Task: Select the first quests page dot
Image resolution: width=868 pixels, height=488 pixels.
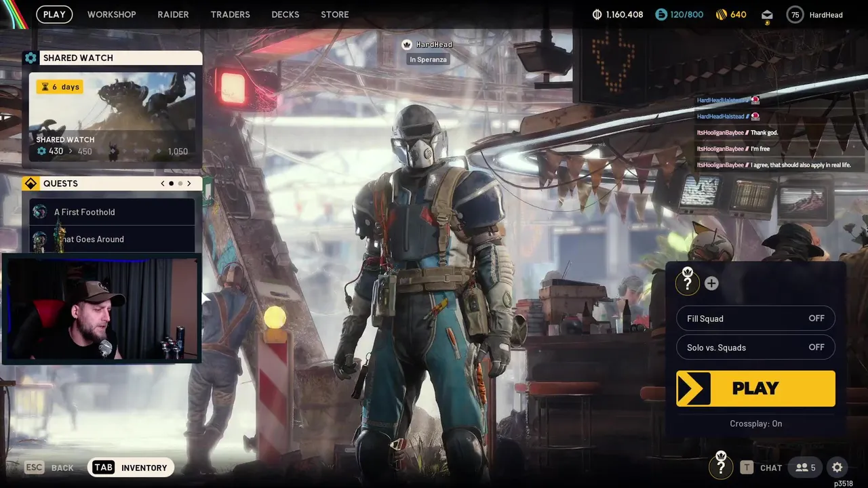Action: [x=171, y=184]
